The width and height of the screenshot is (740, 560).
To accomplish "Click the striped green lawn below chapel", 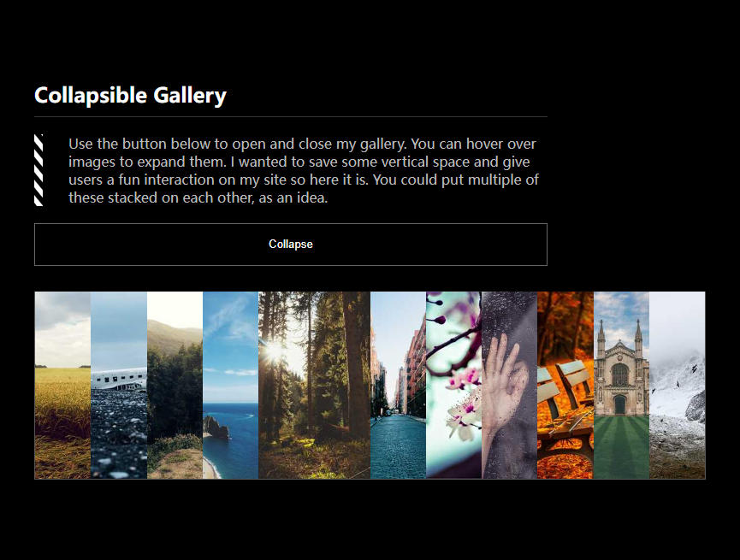I will click(622, 447).
